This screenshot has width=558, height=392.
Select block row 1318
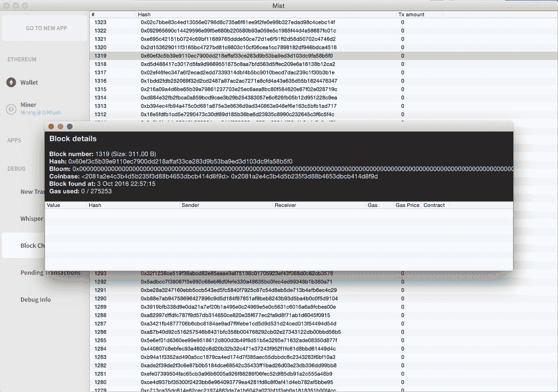coord(324,64)
